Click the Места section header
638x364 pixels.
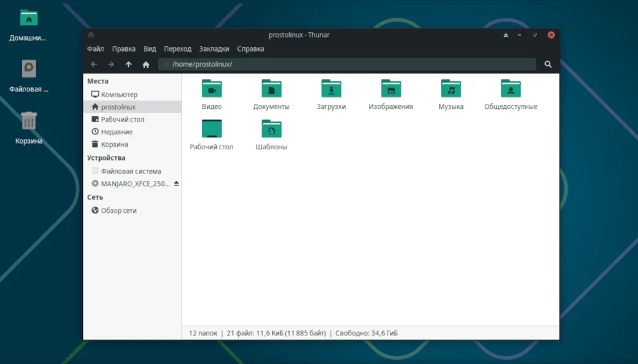tap(98, 82)
